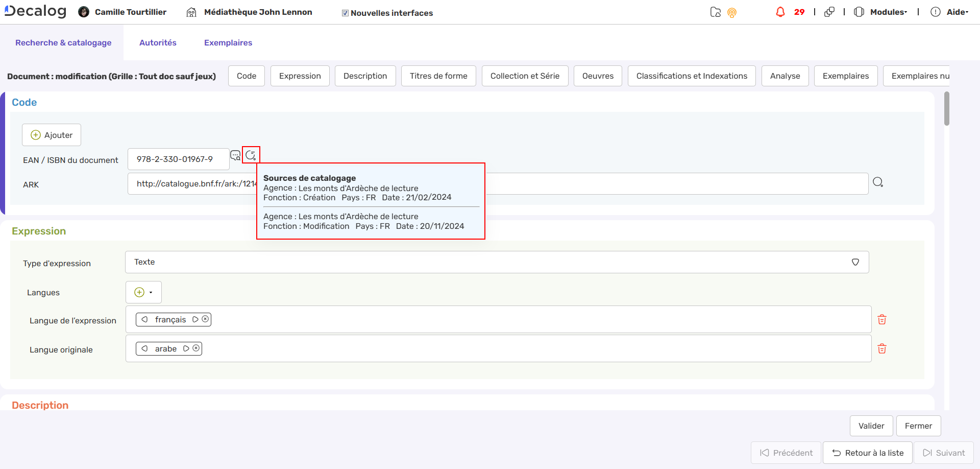Switch to the Autorités tab
Screen dimensions: 980x469
click(x=158, y=42)
